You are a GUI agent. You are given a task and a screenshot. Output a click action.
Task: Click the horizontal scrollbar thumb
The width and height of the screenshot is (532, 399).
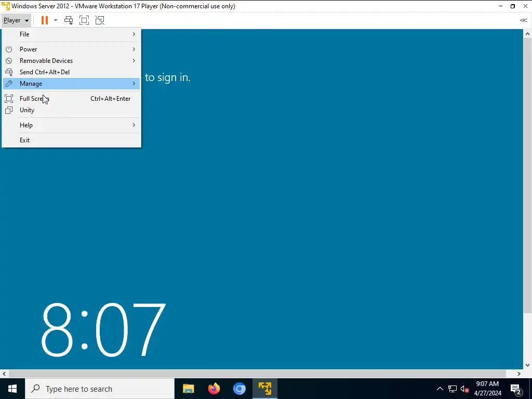[x=257, y=374]
